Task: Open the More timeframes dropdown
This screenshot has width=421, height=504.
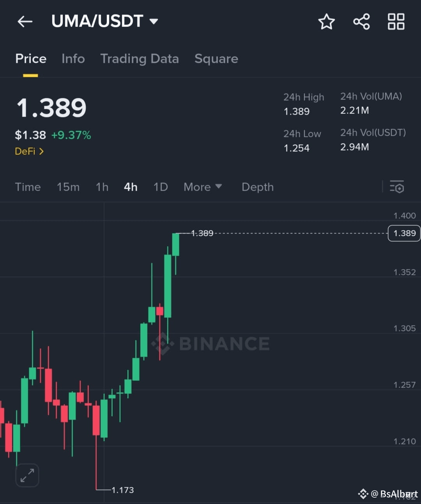Action: 203,187
